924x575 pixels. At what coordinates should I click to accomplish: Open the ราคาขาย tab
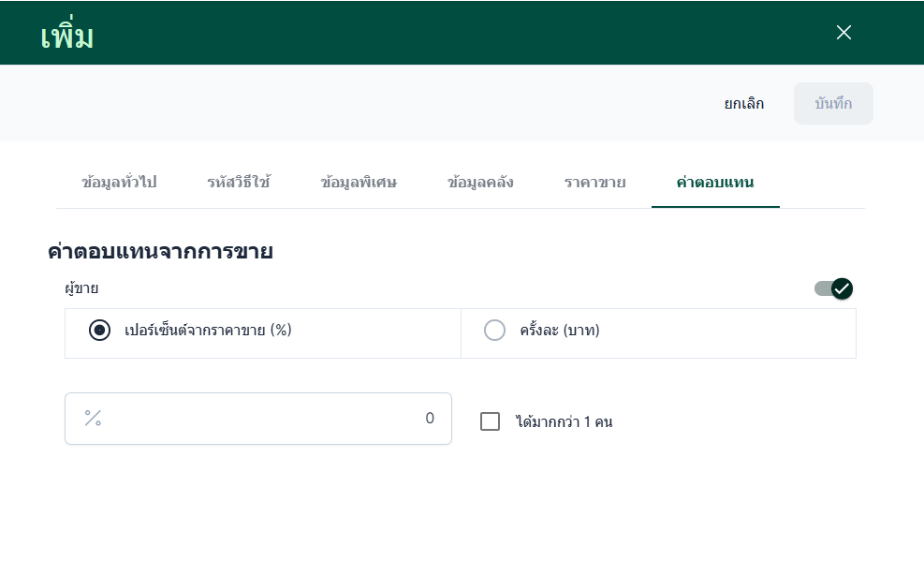click(x=594, y=183)
